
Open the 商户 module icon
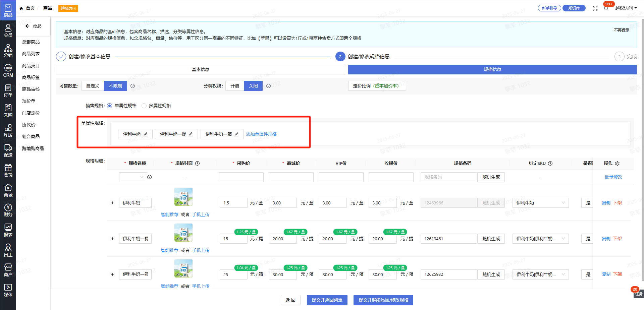8,270
